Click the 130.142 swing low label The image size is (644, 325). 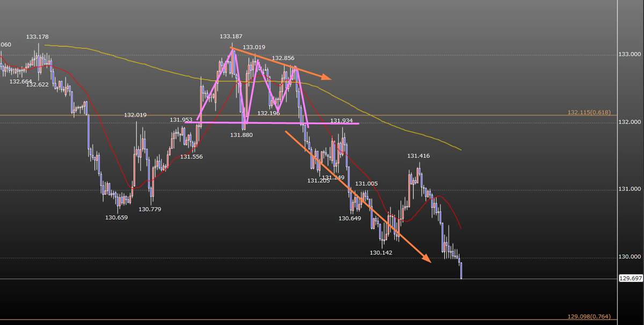[382, 252]
